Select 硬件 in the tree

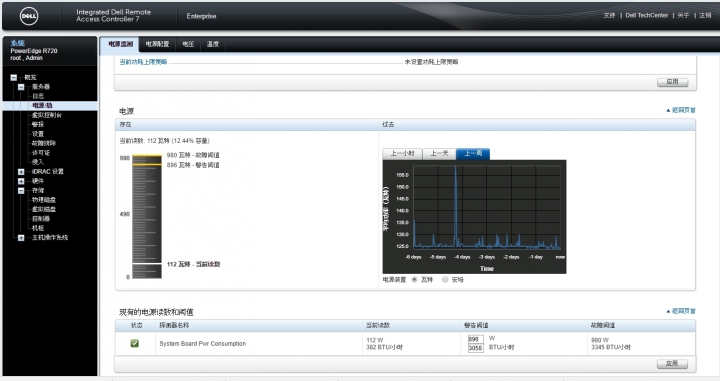point(38,181)
